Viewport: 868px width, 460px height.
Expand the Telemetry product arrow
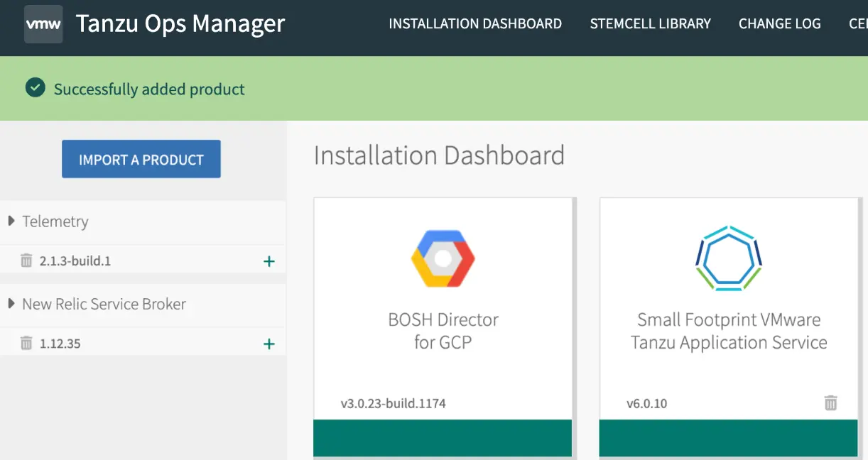coord(11,221)
